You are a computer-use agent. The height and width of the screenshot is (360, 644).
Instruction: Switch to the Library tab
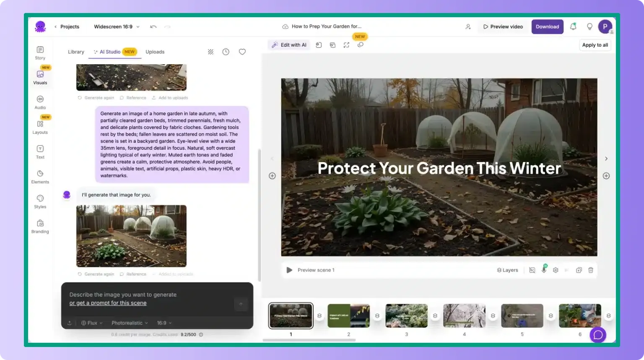click(x=75, y=52)
